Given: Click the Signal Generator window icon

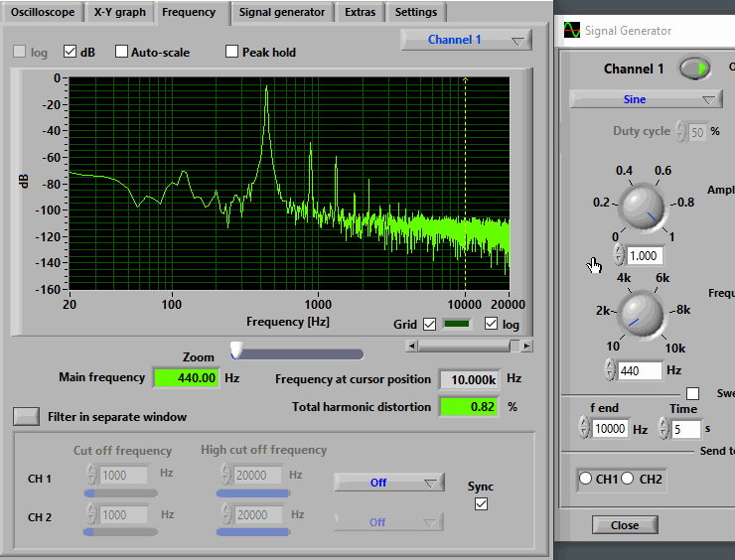Looking at the screenshot, I should point(572,30).
